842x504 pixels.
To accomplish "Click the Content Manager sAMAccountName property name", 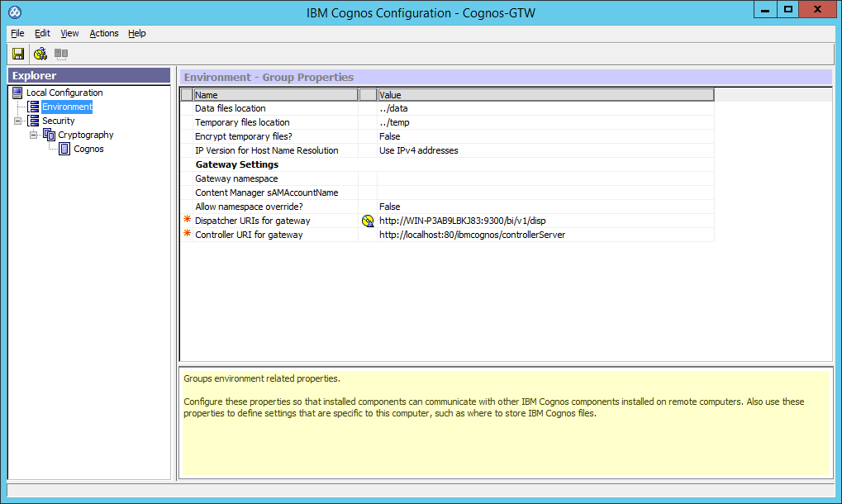I will pos(266,193).
